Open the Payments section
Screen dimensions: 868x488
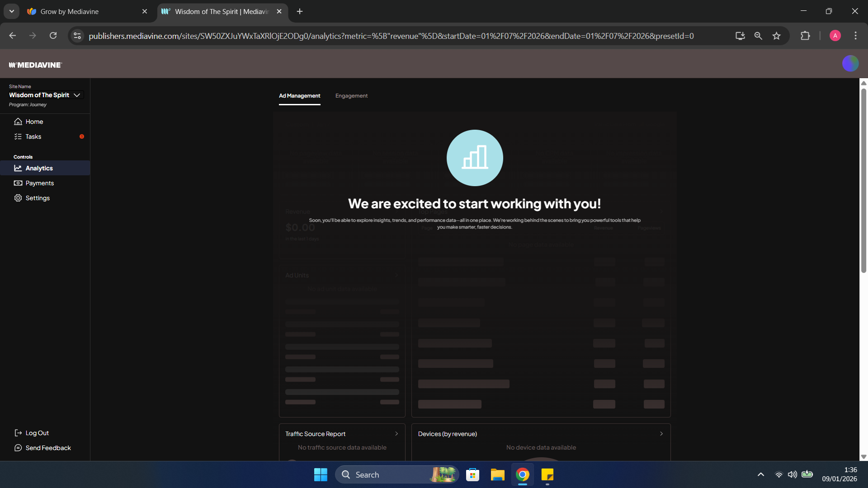(39, 183)
